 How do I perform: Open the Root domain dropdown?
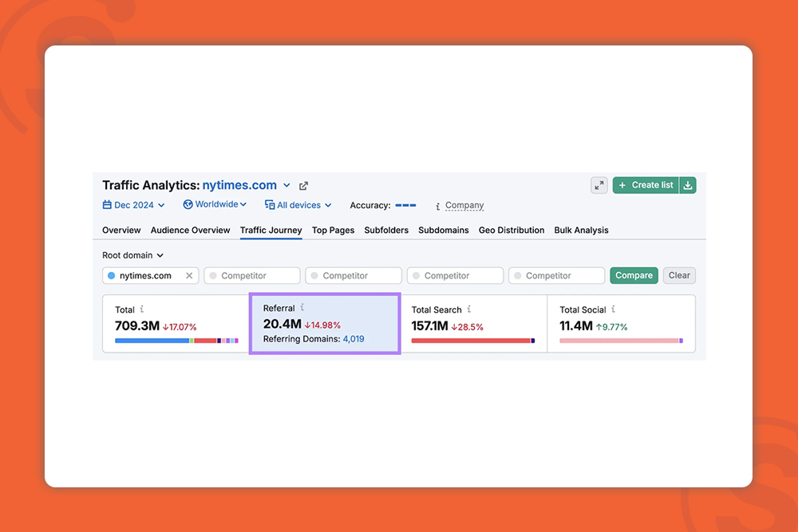(132, 255)
